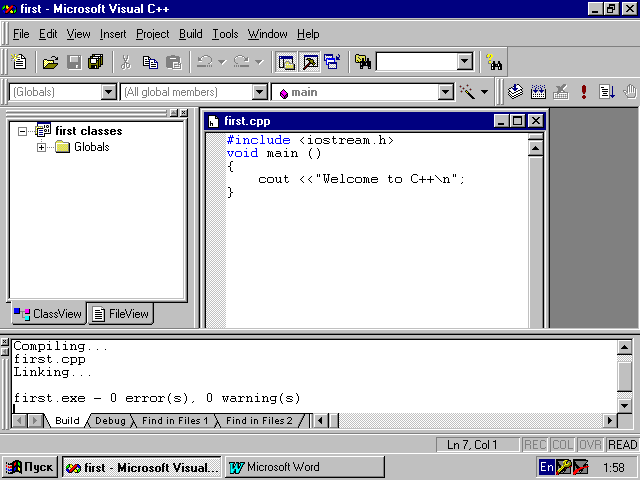Open the redo history dropdown arrow
The height and width of the screenshot is (480, 640).
[259, 62]
